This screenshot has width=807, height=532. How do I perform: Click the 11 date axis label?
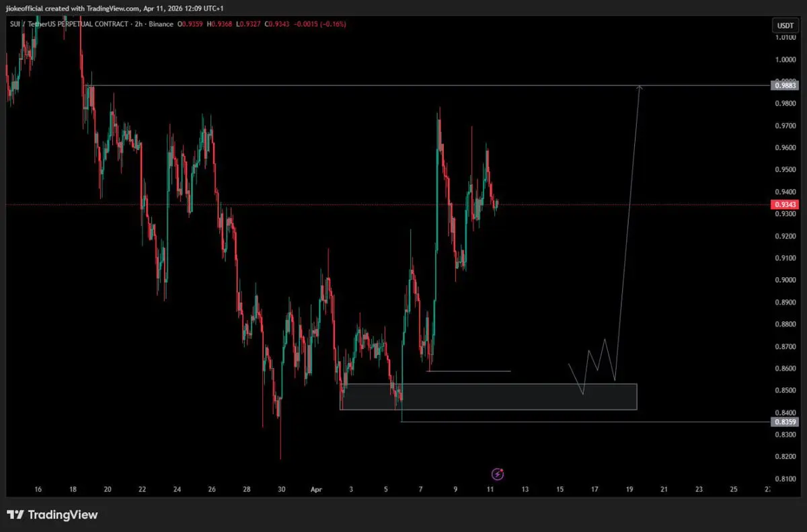(x=490, y=490)
